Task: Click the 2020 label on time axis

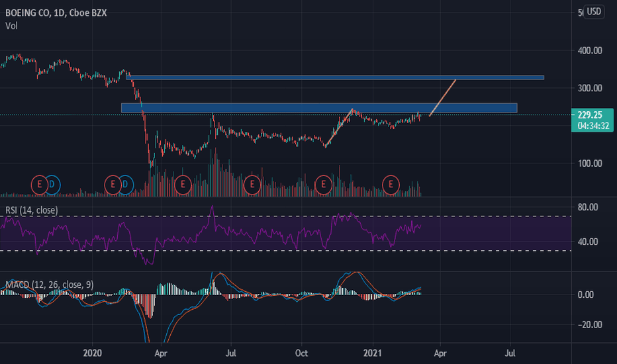Action: pos(93,353)
